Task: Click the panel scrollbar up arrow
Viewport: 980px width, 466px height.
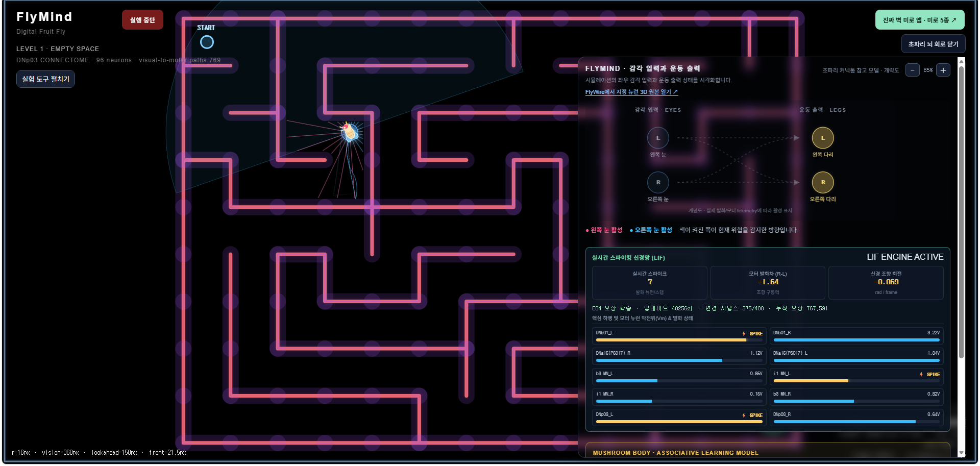Action: tap(961, 61)
